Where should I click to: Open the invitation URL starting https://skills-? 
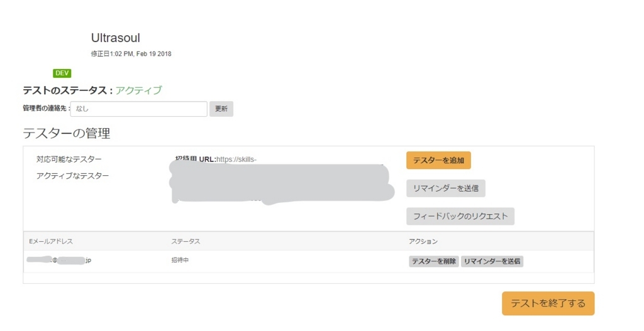point(236,159)
